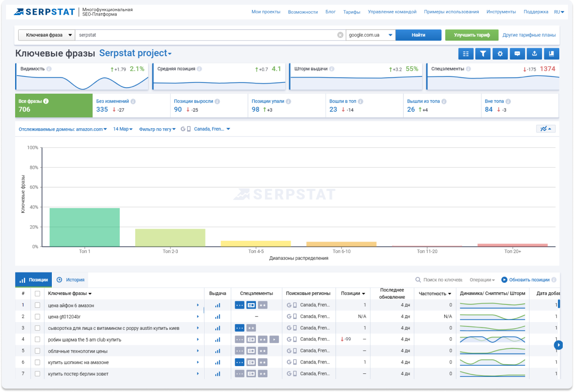Show info for Шторм выдачи
Image resolution: width=574 pixels, height=392 pixels.
pyautogui.click(x=332, y=69)
